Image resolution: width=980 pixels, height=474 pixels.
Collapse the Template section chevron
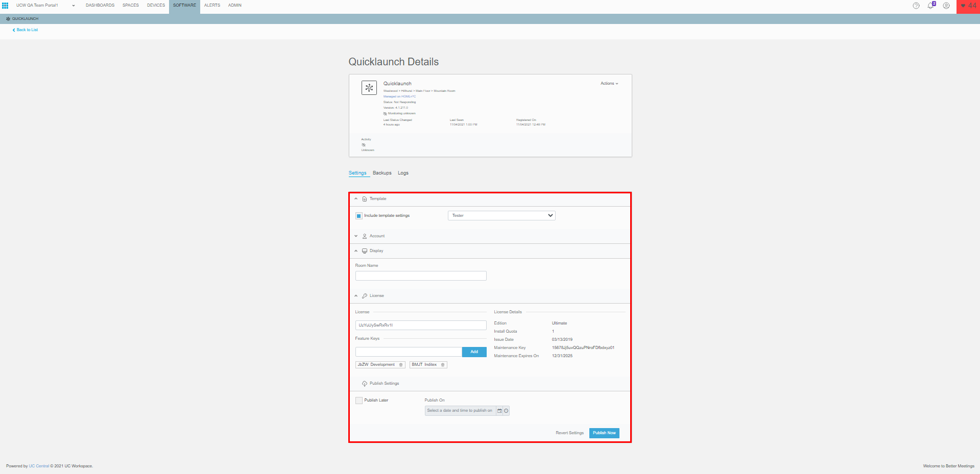pos(356,199)
